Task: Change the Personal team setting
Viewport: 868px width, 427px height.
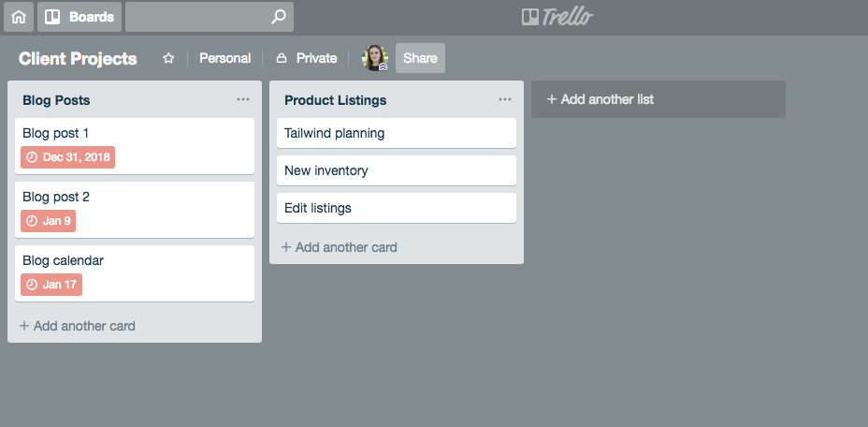Action: [224, 58]
